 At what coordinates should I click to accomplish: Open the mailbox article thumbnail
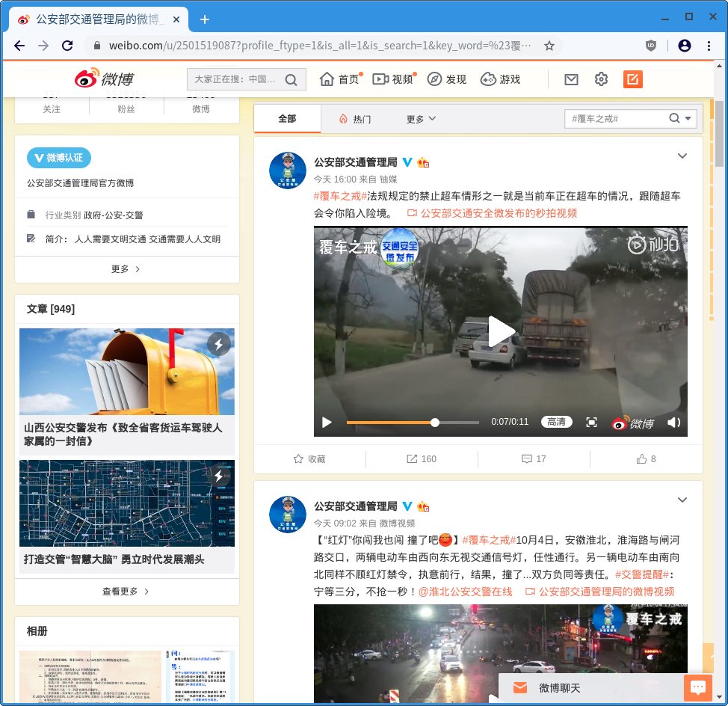[x=127, y=372]
